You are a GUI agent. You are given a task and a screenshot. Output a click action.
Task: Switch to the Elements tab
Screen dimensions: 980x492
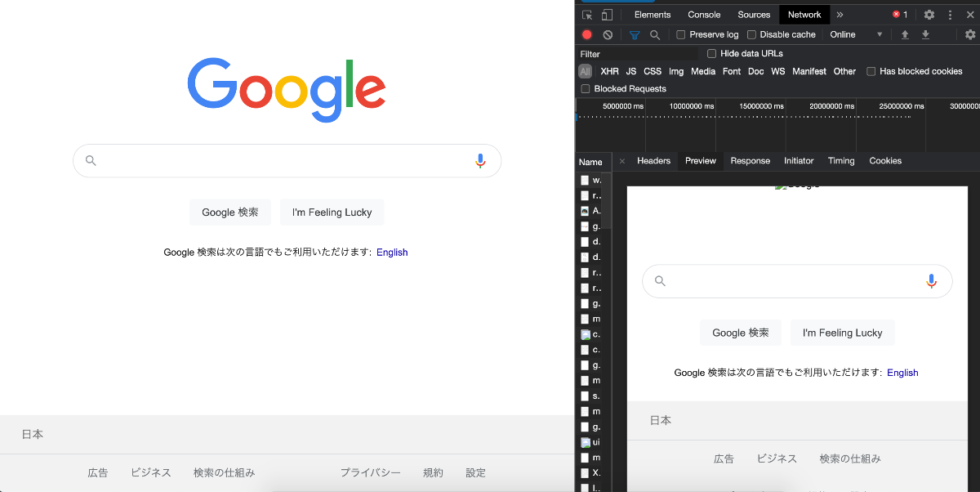[653, 15]
